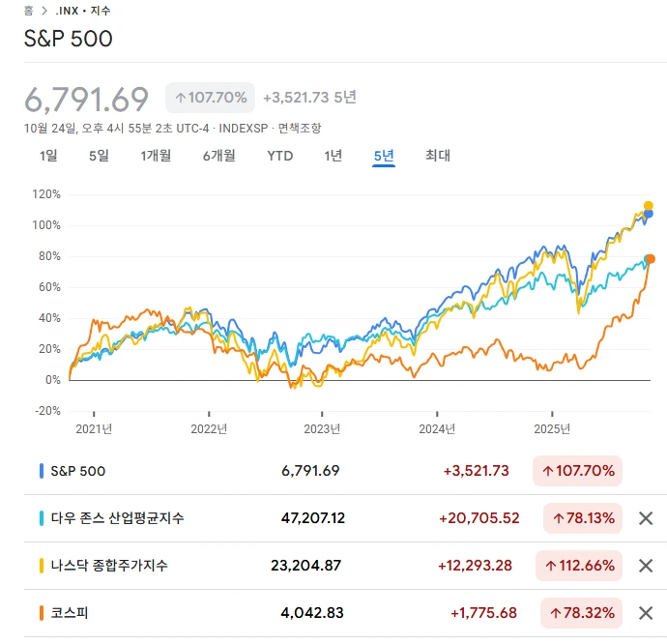Click the yellow 나스닥 endpoint dot on chart
This screenshot has height=644, width=667.
click(649, 205)
